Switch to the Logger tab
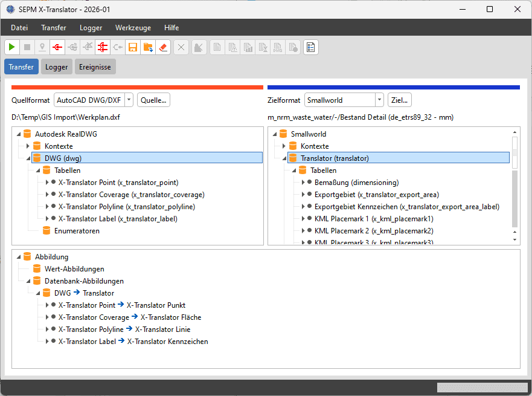Image resolution: width=532 pixels, height=396 pixels. pos(57,67)
